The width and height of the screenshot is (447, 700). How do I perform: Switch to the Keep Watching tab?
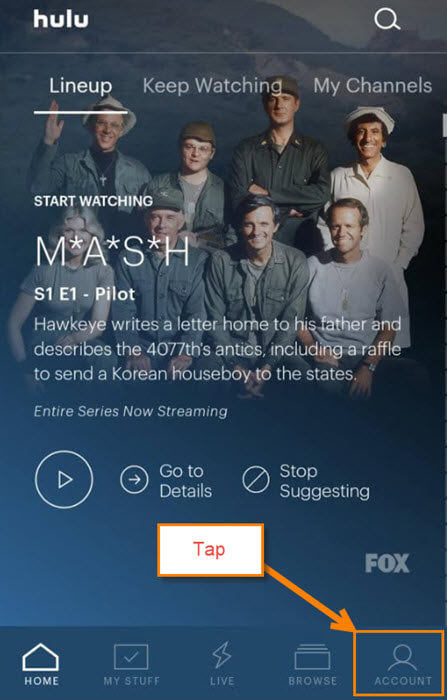[x=212, y=86]
